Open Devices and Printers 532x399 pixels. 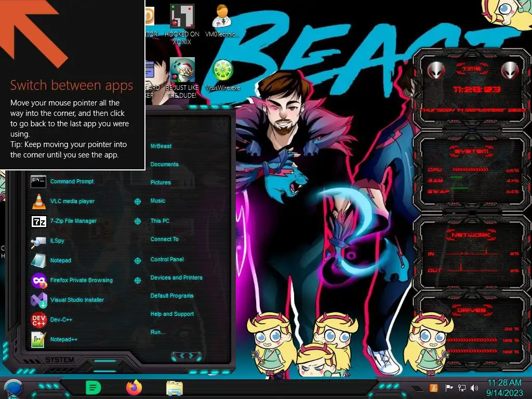pos(177,277)
